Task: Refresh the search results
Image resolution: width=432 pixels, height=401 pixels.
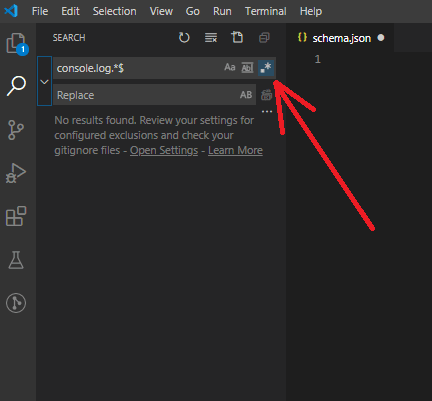Action: click(184, 38)
